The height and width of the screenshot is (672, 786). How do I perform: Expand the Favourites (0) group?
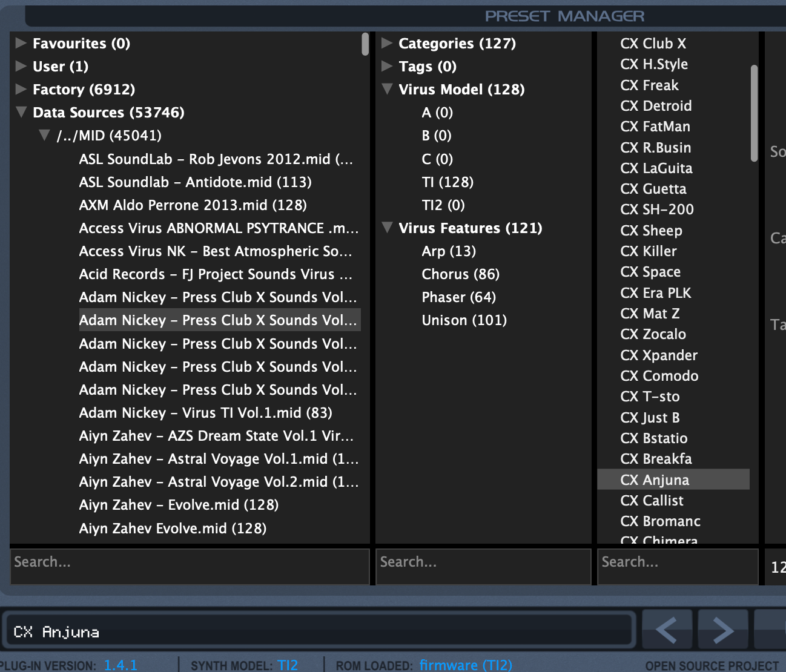[x=21, y=43]
